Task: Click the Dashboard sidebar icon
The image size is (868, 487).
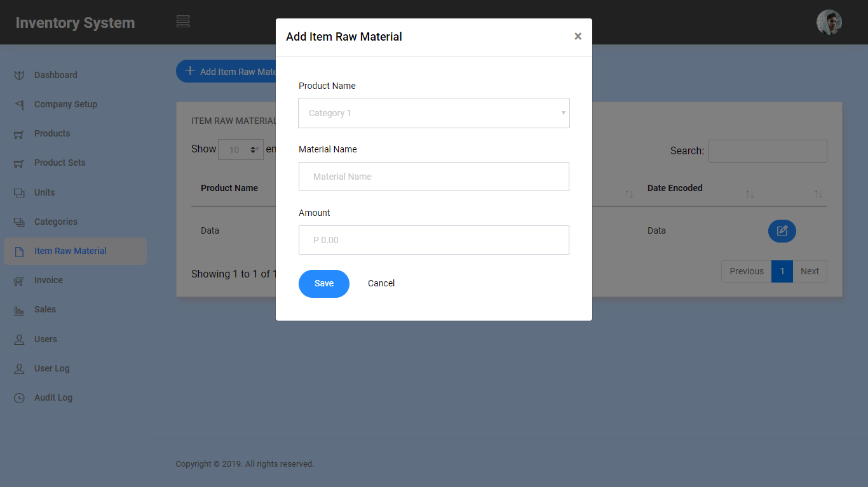Action: click(19, 76)
